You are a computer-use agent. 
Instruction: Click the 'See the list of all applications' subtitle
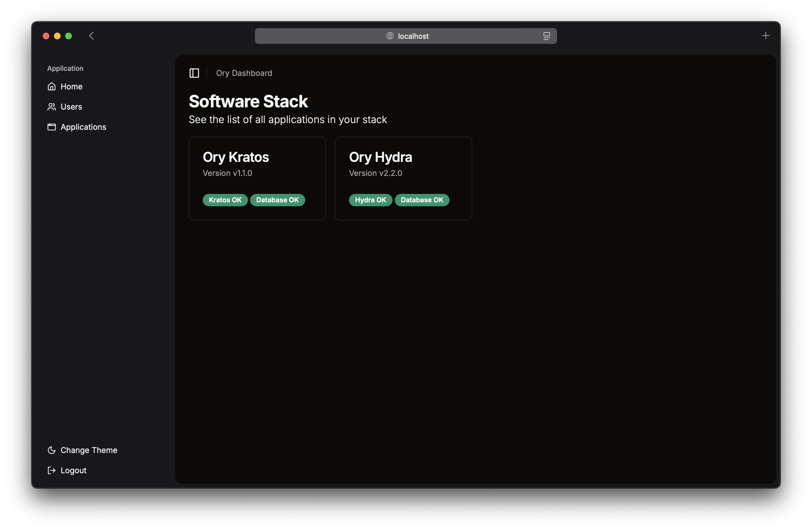click(288, 119)
